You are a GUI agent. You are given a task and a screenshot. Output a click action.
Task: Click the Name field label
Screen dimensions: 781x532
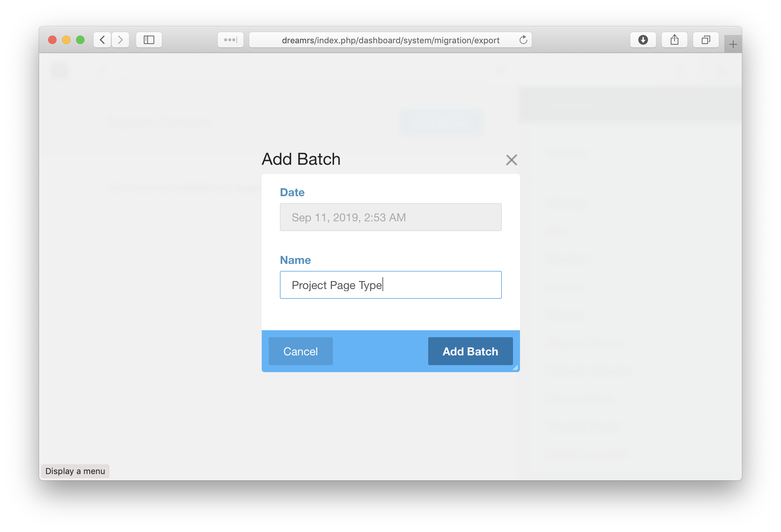point(295,260)
